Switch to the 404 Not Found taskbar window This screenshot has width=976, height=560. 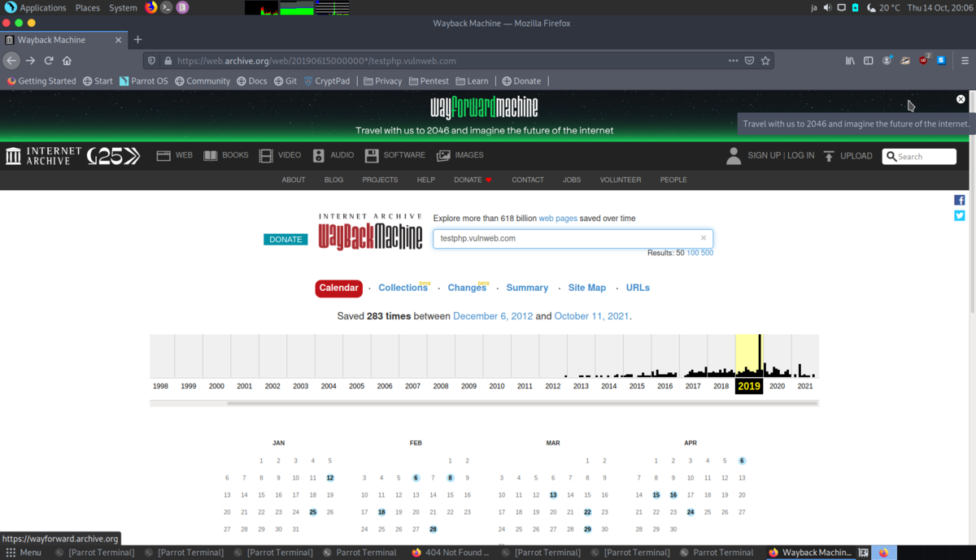point(450,553)
